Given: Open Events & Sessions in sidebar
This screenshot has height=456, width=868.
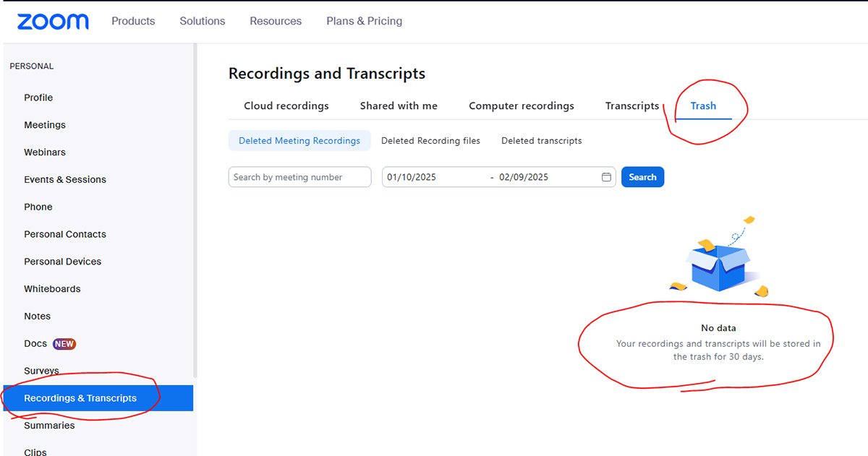Looking at the screenshot, I should pyautogui.click(x=65, y=180).
